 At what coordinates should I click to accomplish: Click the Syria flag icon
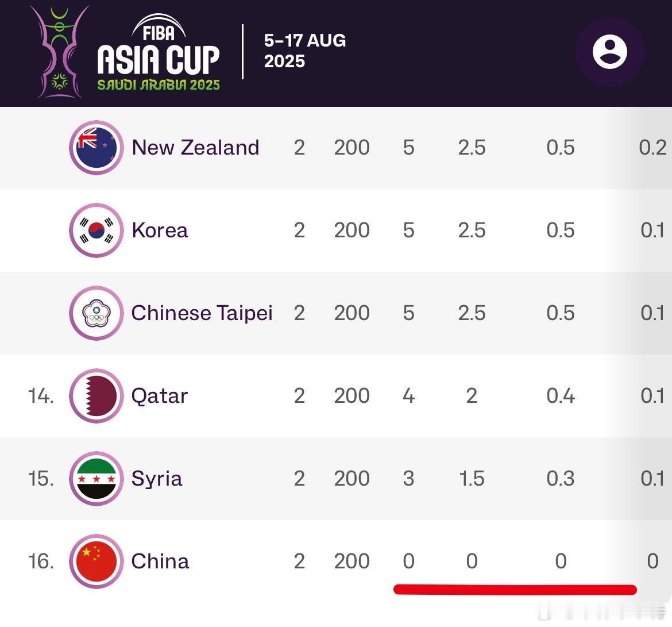pos(96,479)
